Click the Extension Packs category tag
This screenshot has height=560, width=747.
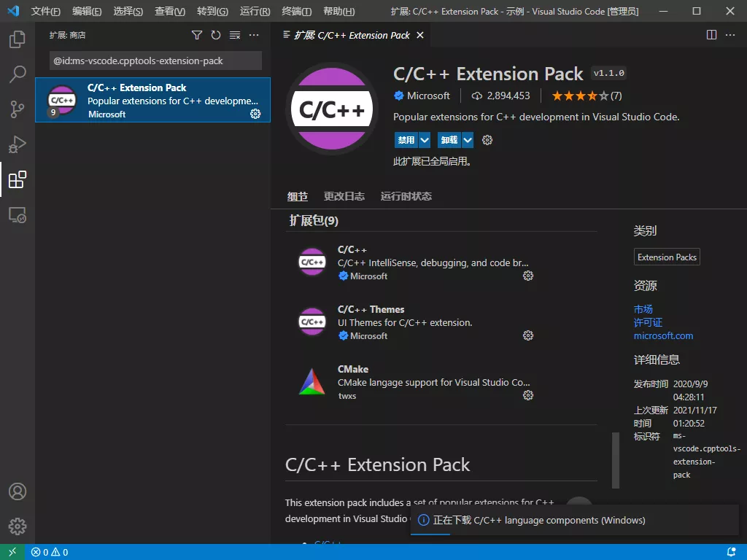[667, 257]
